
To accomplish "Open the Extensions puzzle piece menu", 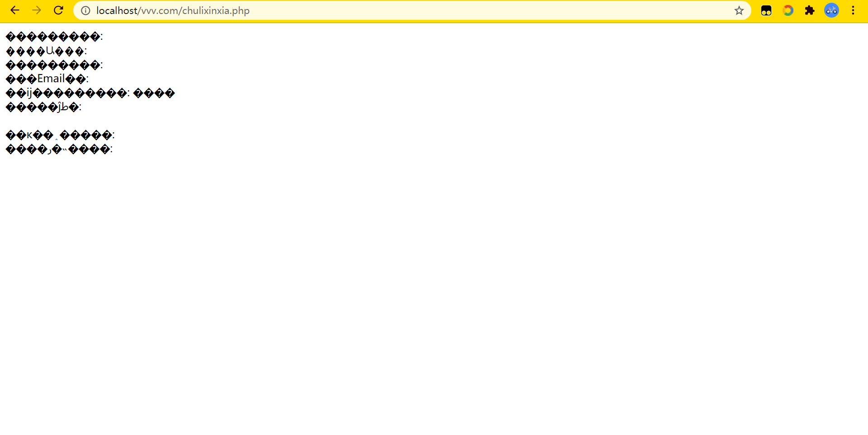I will [810, 10].
